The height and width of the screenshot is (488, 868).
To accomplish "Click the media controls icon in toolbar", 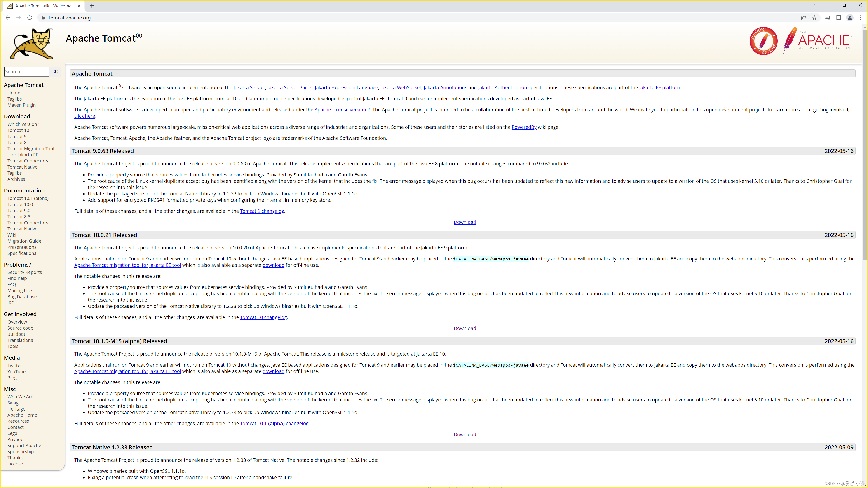I will 827,18.
